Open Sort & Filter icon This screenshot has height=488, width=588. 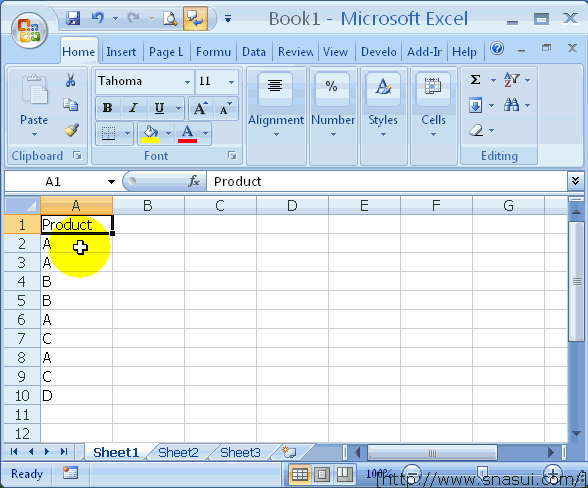pos(512,80)
